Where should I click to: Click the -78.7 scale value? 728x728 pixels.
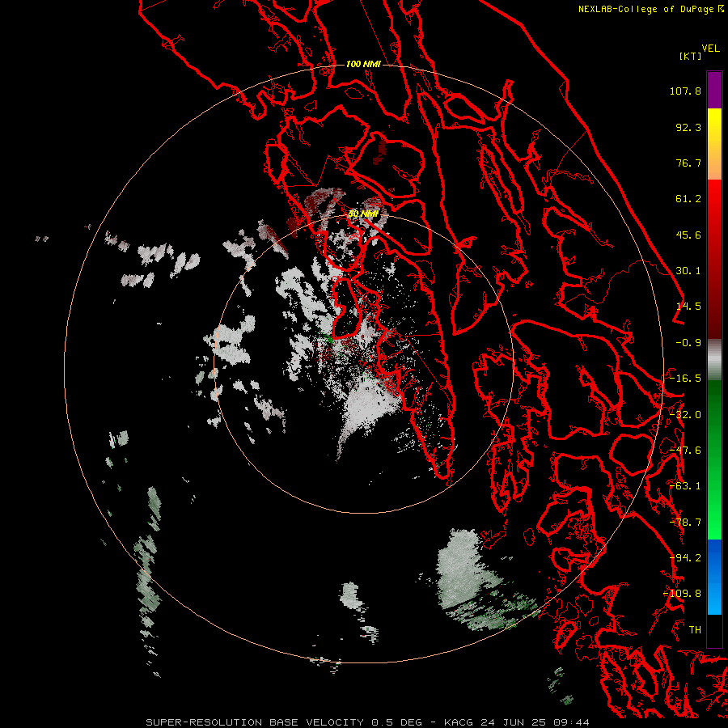(686, 523)
